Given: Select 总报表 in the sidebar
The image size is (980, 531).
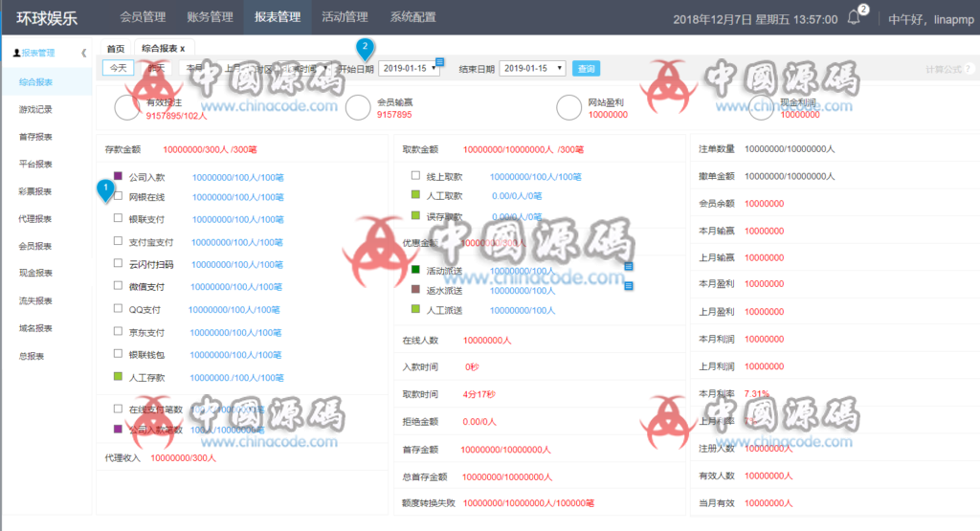Looking at the screenshot, I should pos(32,356).
